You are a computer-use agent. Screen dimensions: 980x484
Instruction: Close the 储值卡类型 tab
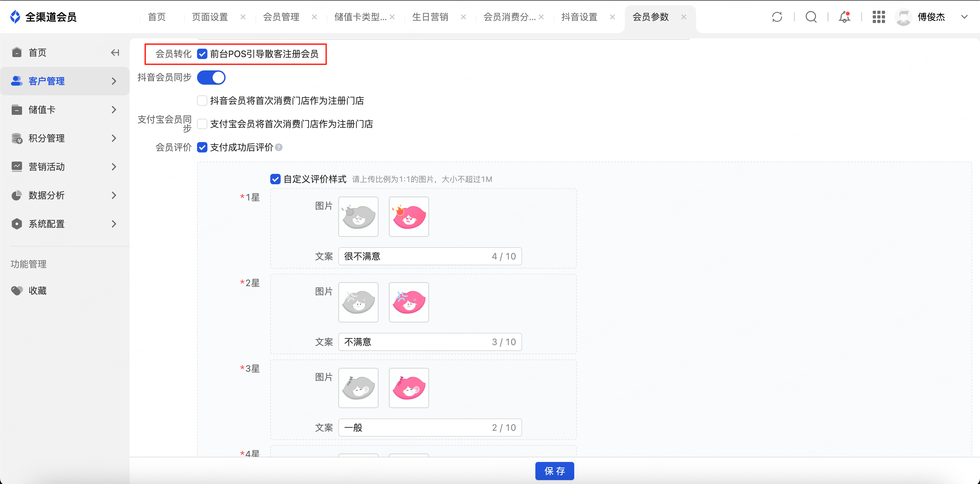click(x=392, y=17)
